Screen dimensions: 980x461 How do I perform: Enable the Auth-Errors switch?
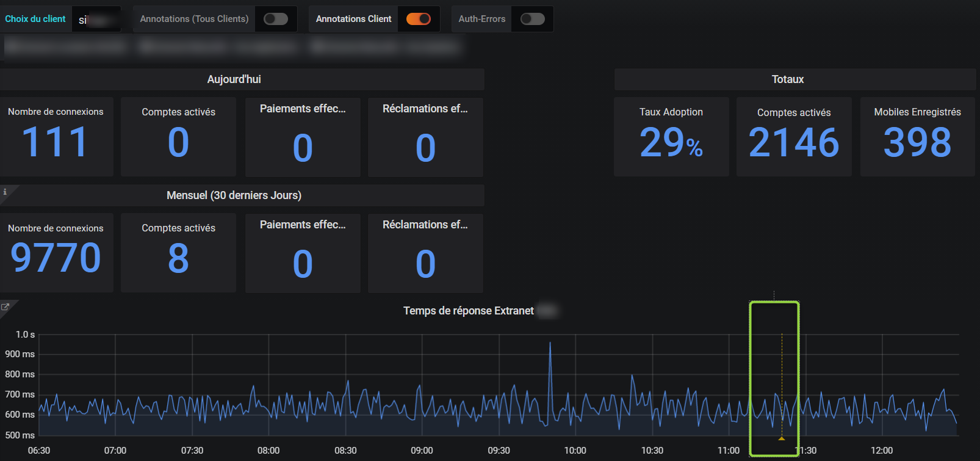tap(532, 19)
